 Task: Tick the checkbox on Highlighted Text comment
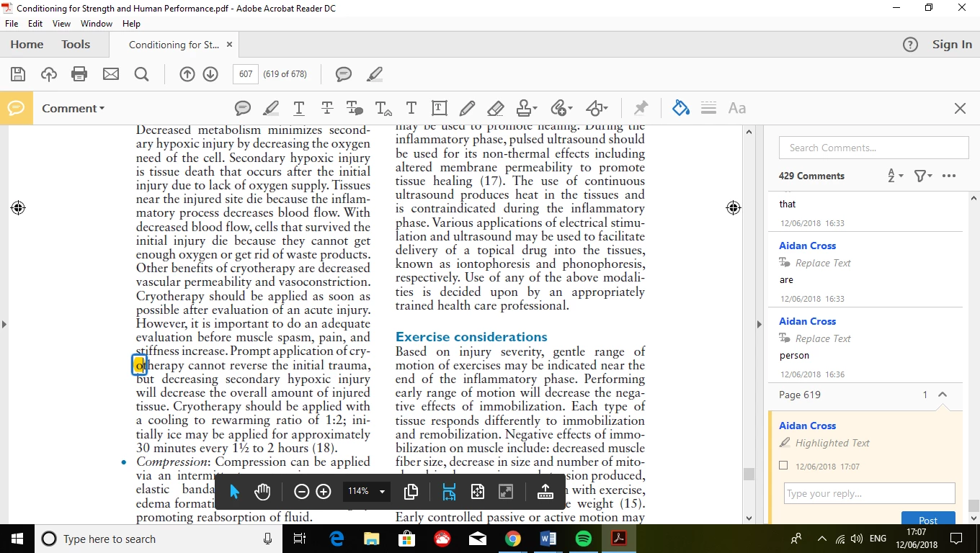coord(783,466)
